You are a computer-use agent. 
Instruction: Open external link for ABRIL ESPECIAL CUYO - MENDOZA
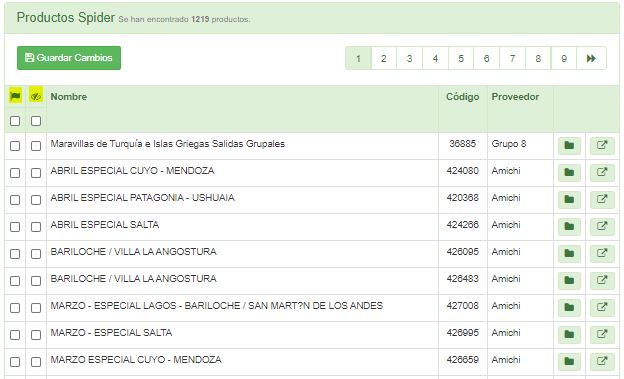(x=602, y=173)
